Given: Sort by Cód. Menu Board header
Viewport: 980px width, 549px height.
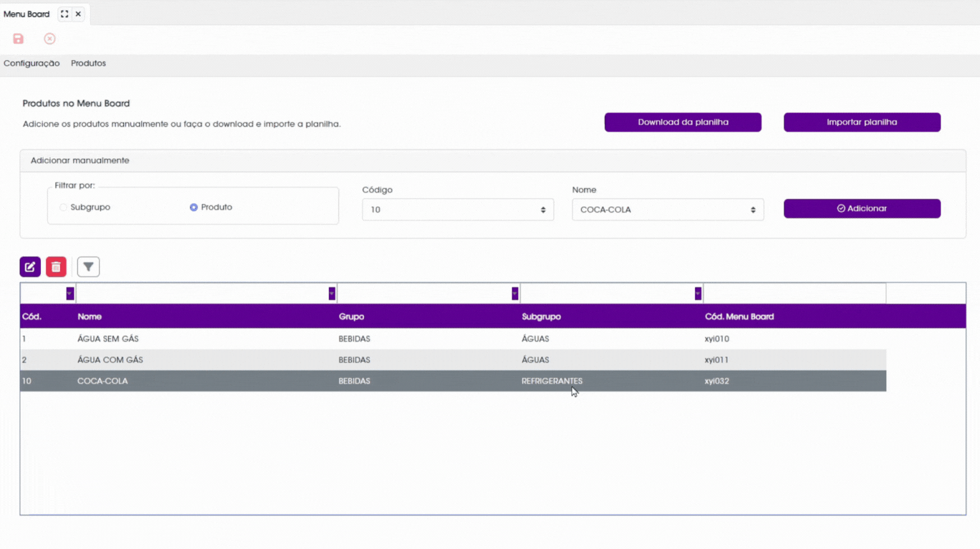Looking at the screenshot, I should [739, 317].
